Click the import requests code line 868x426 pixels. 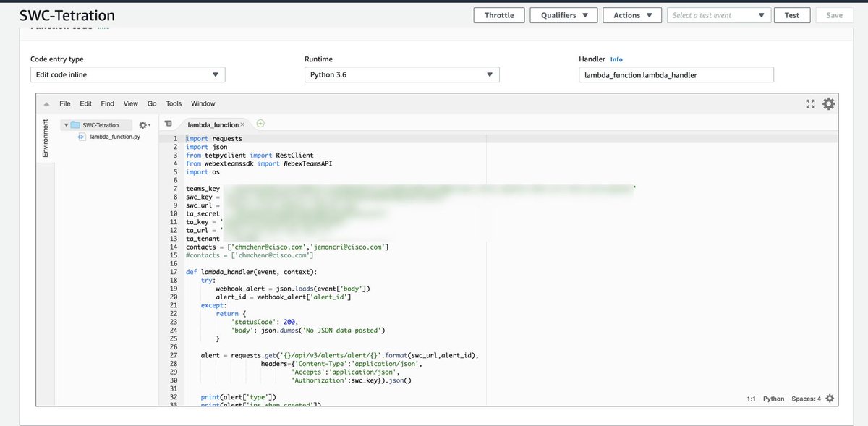[214, 138]
